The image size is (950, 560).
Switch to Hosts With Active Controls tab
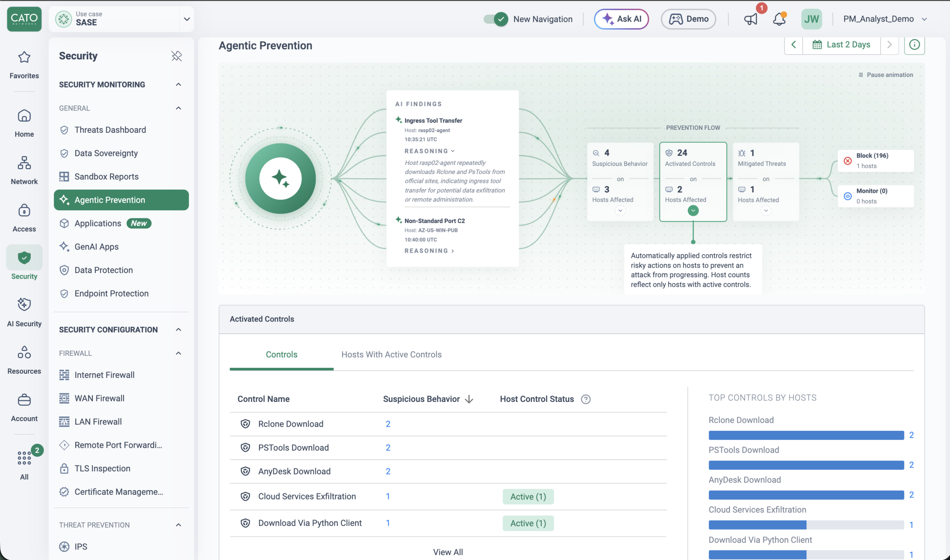(391, 355)
